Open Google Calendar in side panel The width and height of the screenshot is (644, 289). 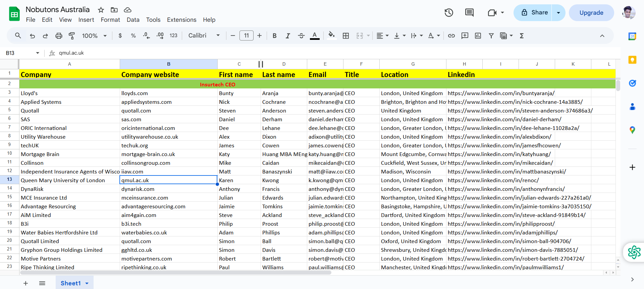click(x=632, y=37)
